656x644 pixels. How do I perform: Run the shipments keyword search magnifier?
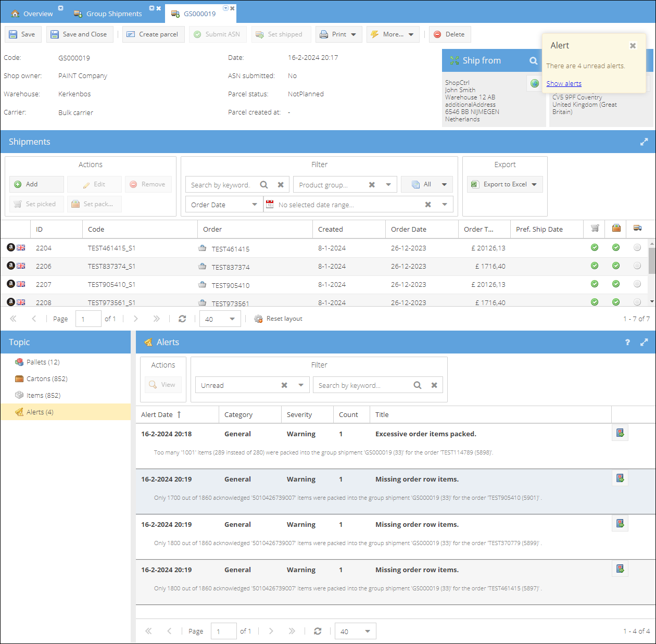pyautogui.click(x=264, y=185)
